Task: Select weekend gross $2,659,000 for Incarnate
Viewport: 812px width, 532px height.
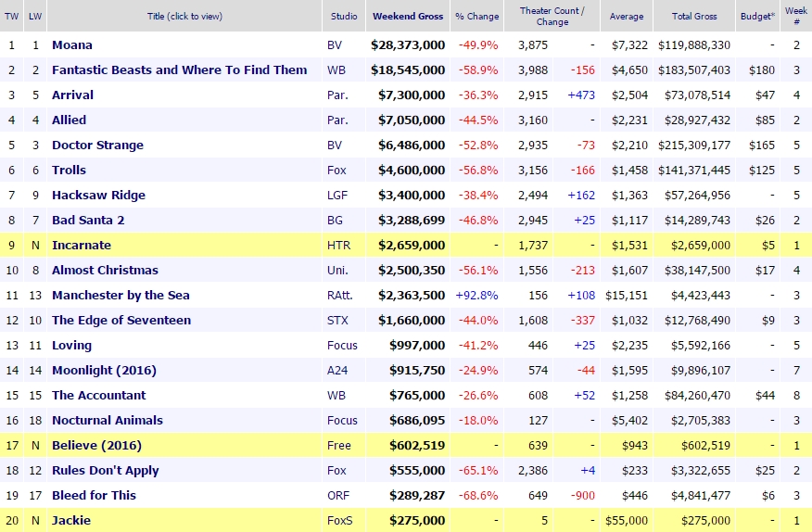Action: click(412, 245)
